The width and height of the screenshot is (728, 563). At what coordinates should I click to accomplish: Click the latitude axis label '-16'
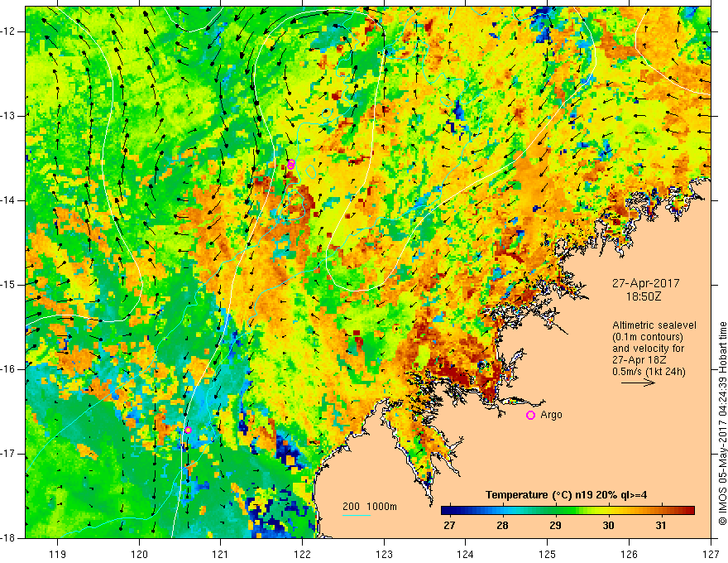[9, 369]
